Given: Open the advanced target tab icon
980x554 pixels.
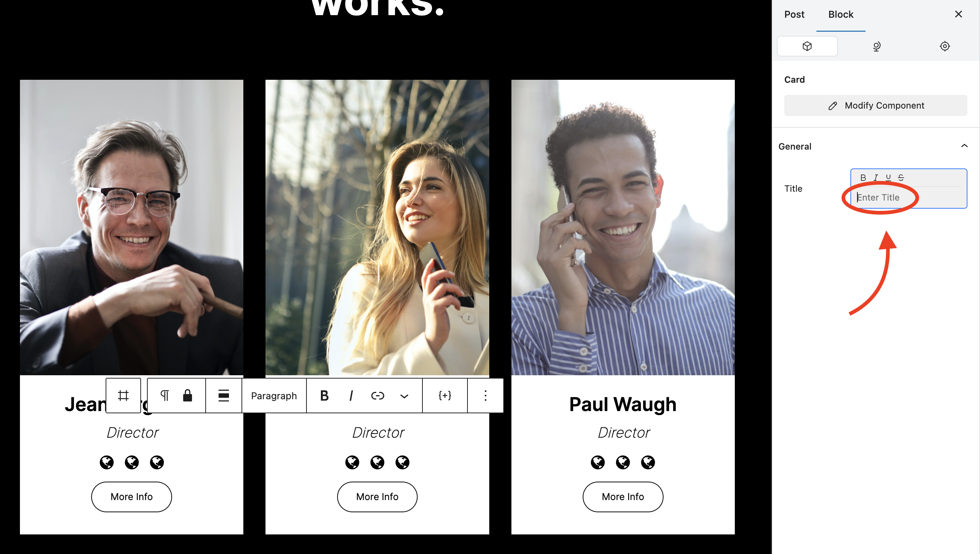Looking at the screenshot, I should [945, 47].
